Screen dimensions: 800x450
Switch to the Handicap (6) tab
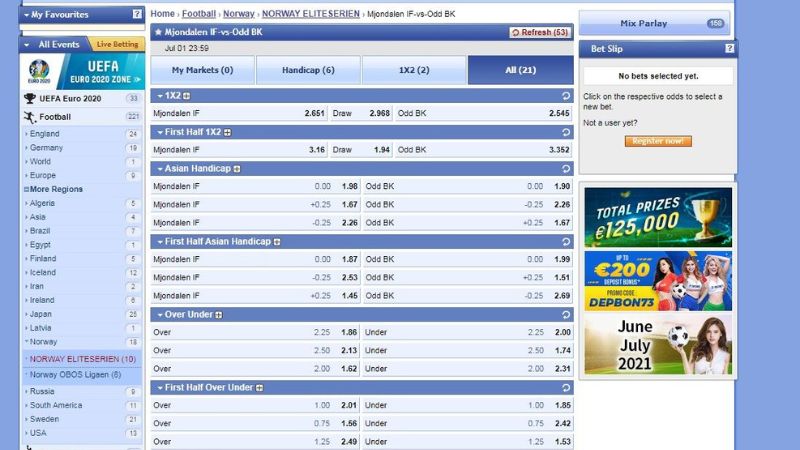308,70
